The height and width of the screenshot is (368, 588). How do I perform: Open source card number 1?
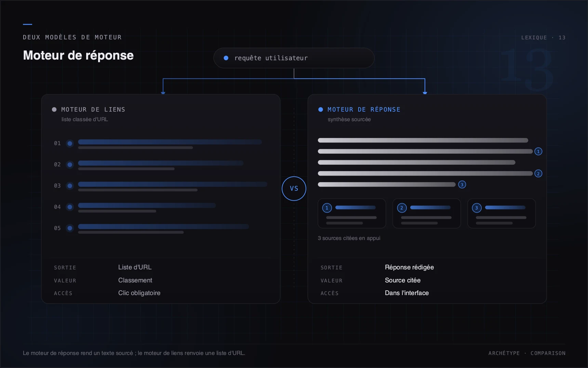click(x=352, y=213)
